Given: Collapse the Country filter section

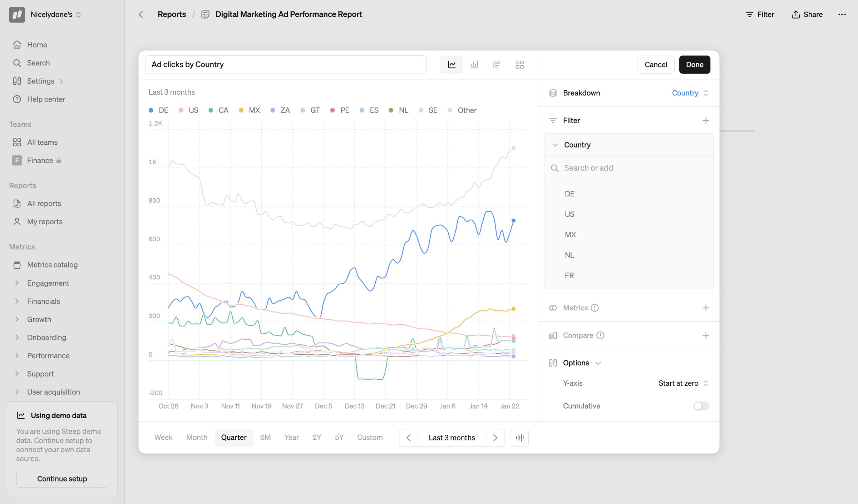Looking at the screenshot, I should pos(555,145).
